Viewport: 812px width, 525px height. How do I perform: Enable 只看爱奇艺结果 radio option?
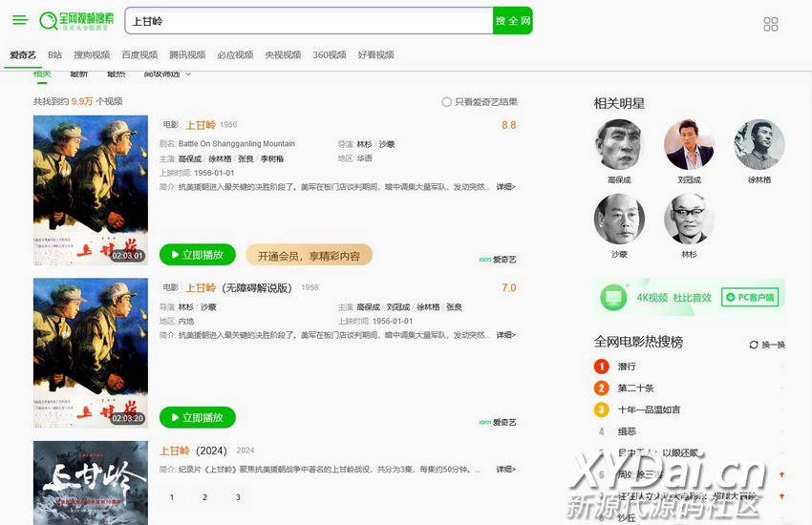pos(446,102)
